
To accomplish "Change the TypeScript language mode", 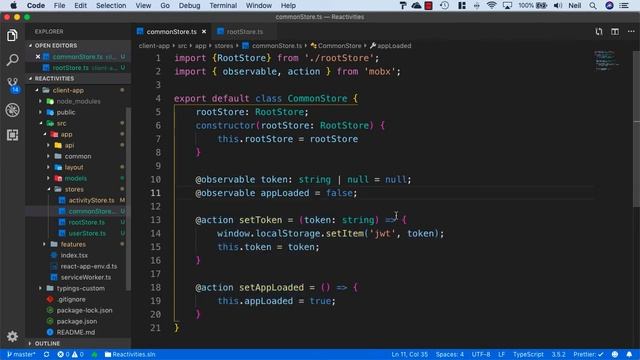I will (x=528, y=354).
